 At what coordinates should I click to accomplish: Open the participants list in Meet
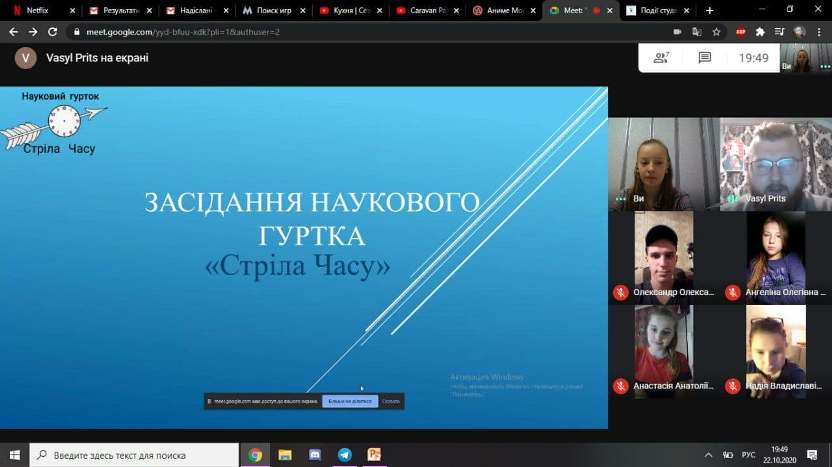661,58
